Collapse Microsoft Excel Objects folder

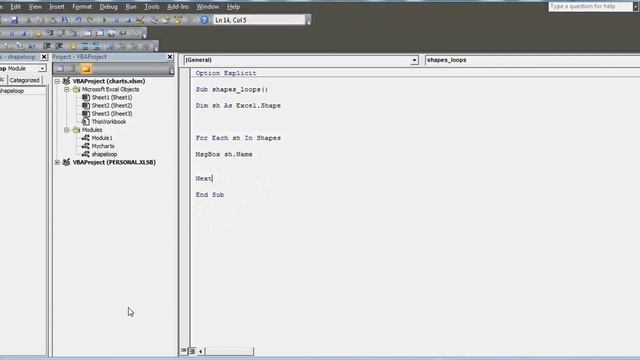[67, 89]
